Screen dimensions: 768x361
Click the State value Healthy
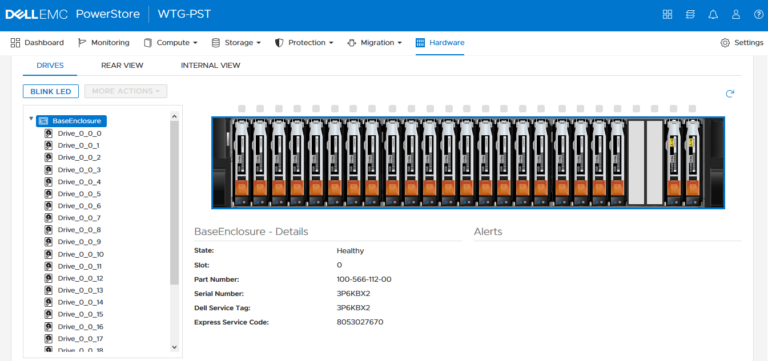point(350,251)
